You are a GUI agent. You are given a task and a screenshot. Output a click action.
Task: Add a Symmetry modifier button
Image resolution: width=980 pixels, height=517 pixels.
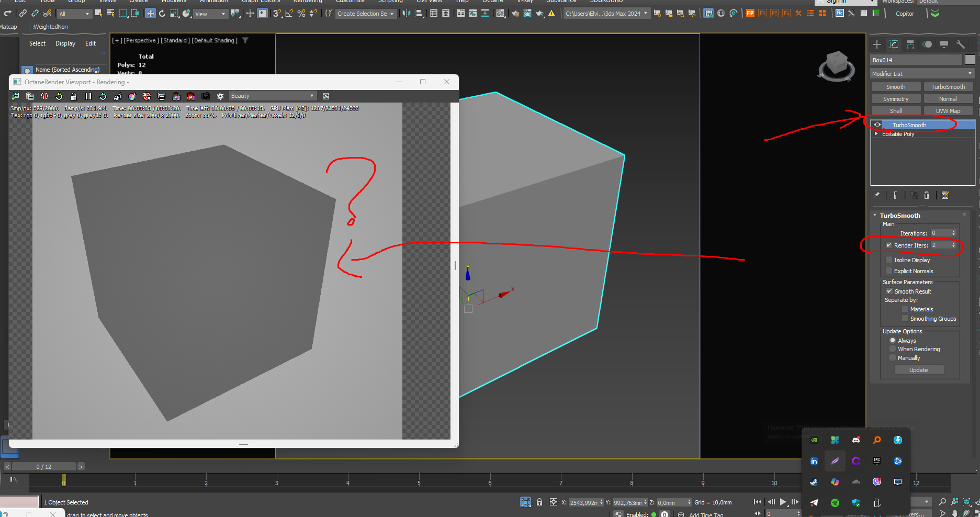896,99
